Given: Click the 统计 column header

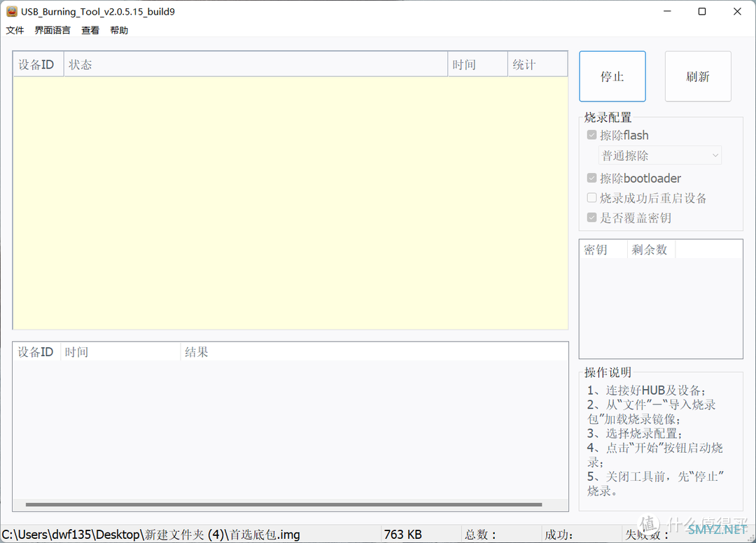Looking at the screenshot, I should 537,64.
